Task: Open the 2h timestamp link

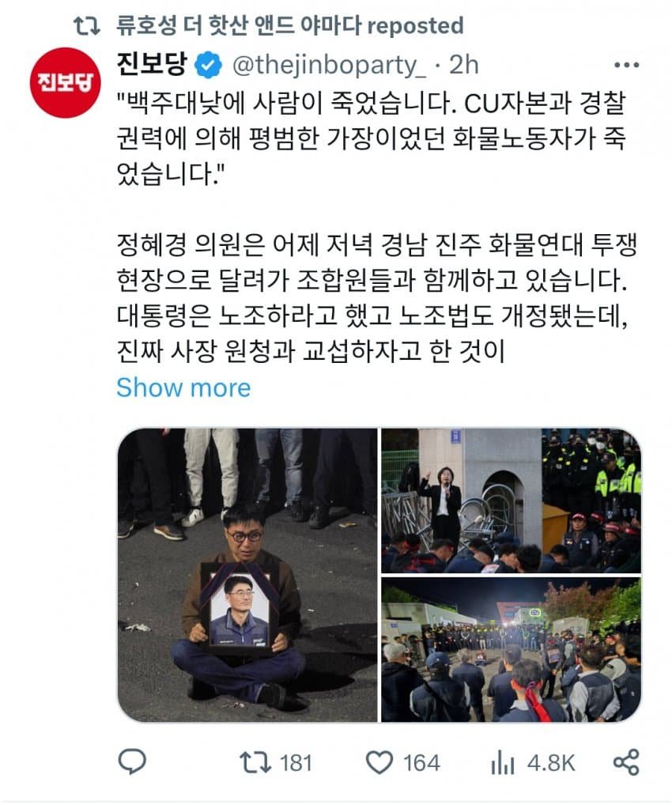Action: [463, 65]
